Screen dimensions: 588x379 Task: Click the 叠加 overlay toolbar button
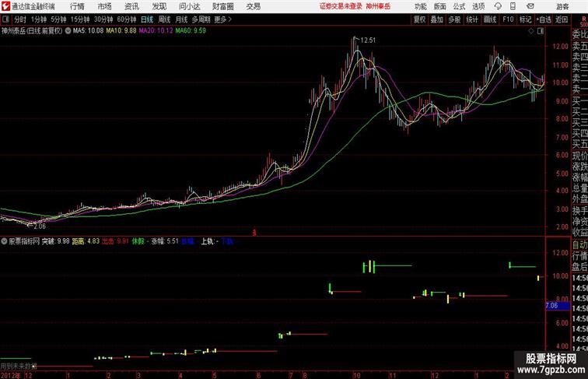coord(437,19)
